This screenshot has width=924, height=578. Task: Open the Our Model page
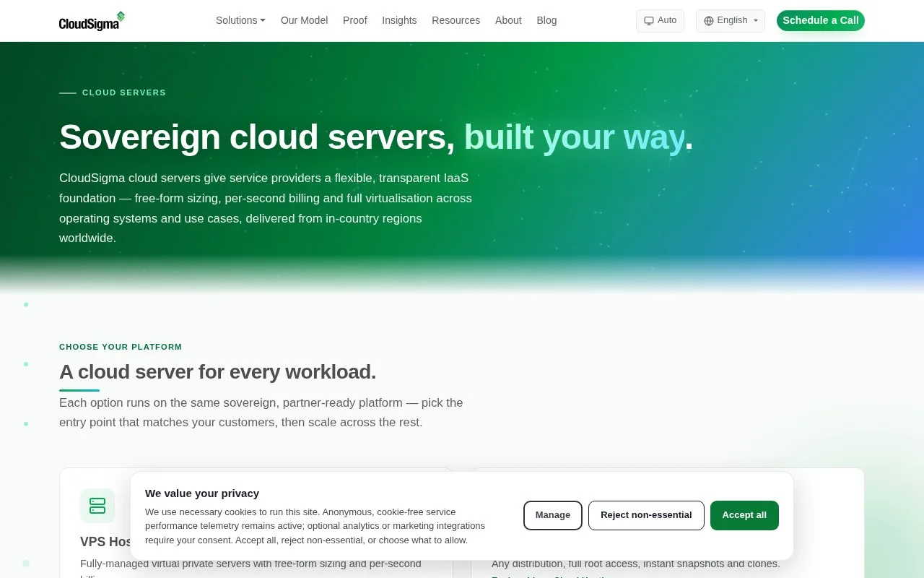coord(304,20)
